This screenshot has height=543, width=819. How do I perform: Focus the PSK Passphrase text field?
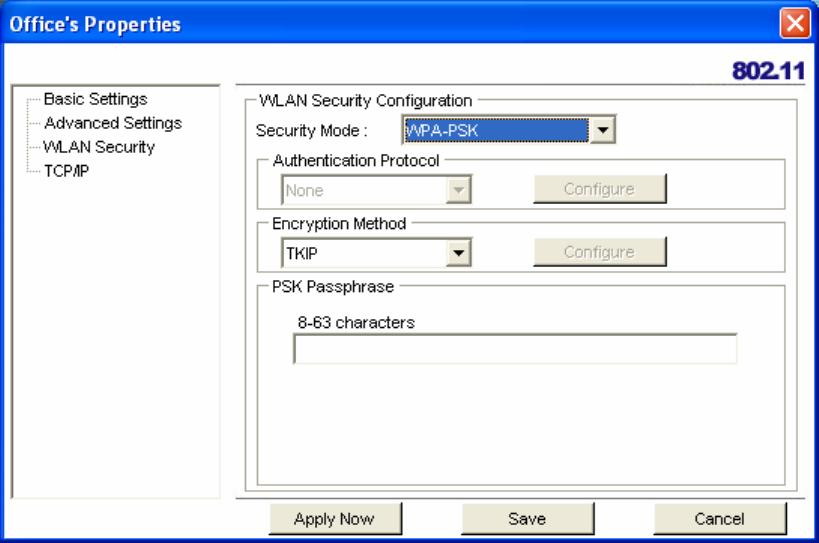(x=514, y=349)
